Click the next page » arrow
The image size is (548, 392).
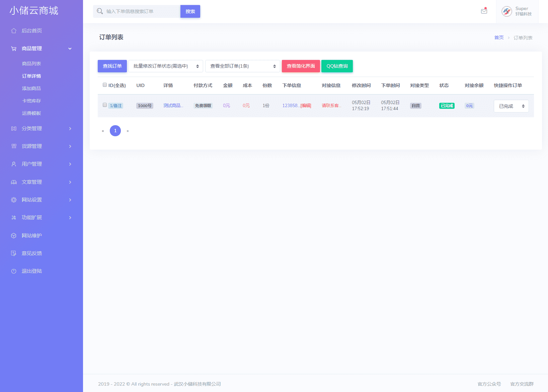(x=128, y=131)
